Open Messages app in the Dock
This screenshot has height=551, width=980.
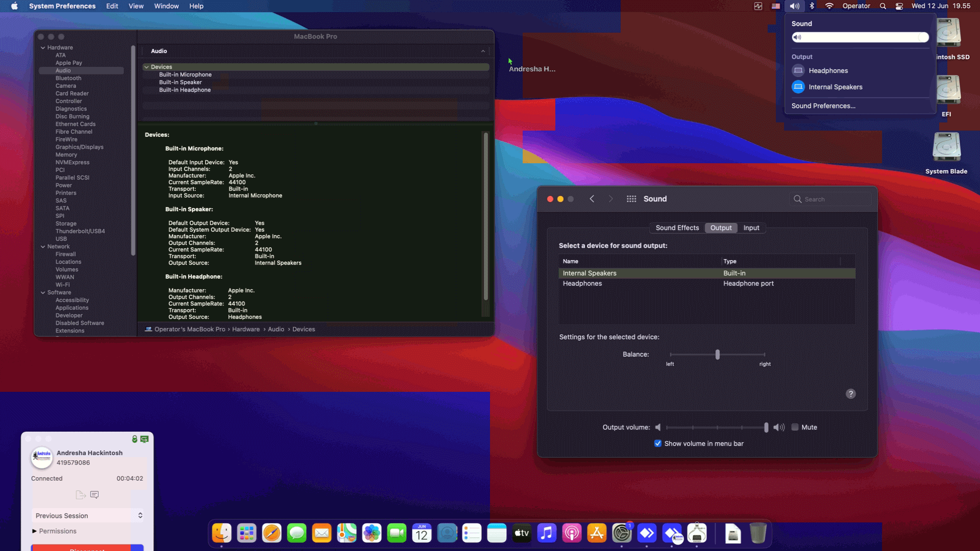pyautogui.click(x=297, y=533)
